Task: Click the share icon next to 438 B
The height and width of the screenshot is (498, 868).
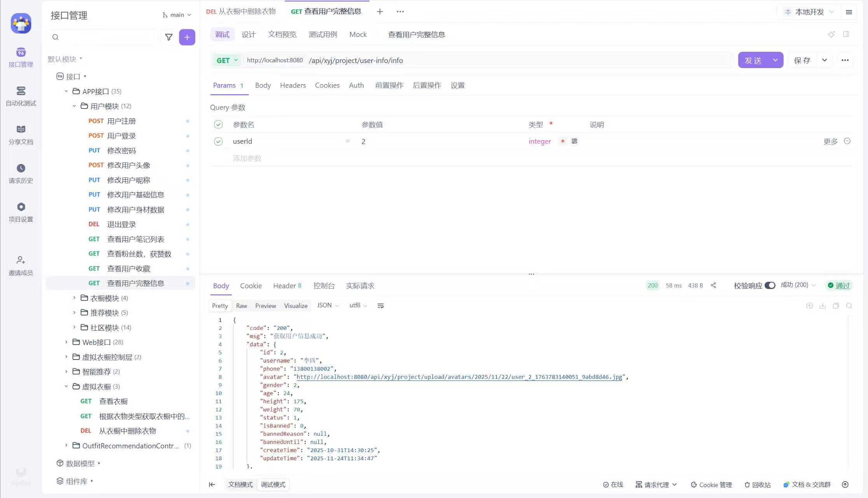Action: click(x=713, y=285)
